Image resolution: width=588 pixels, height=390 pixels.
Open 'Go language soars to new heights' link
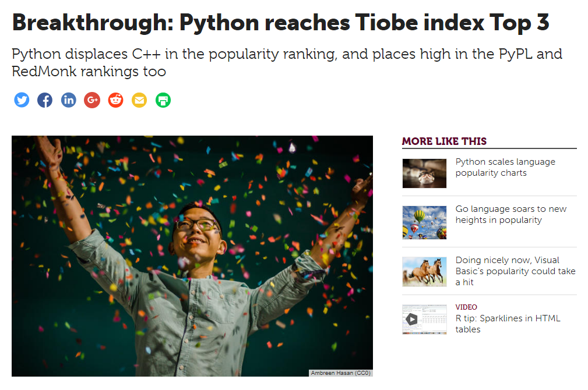510,214
